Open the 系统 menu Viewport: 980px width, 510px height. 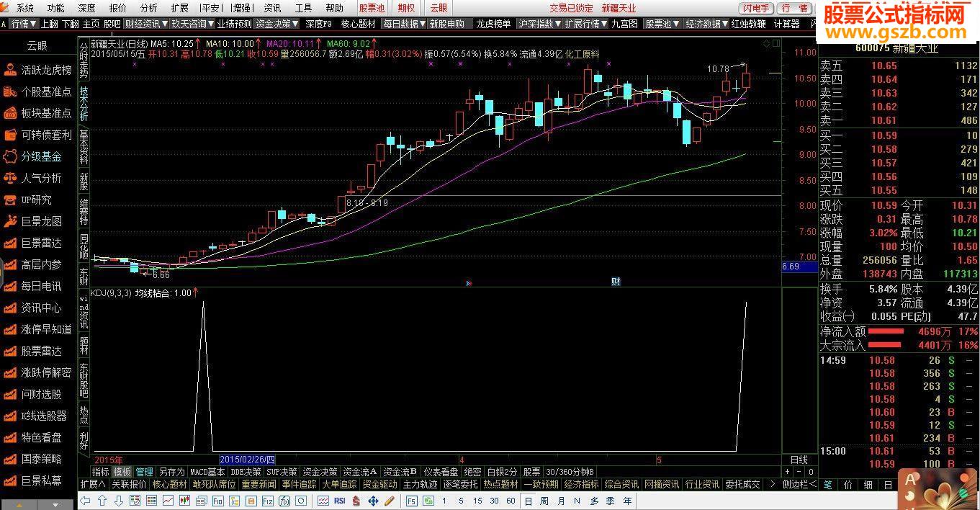click(x=24, y=8)
